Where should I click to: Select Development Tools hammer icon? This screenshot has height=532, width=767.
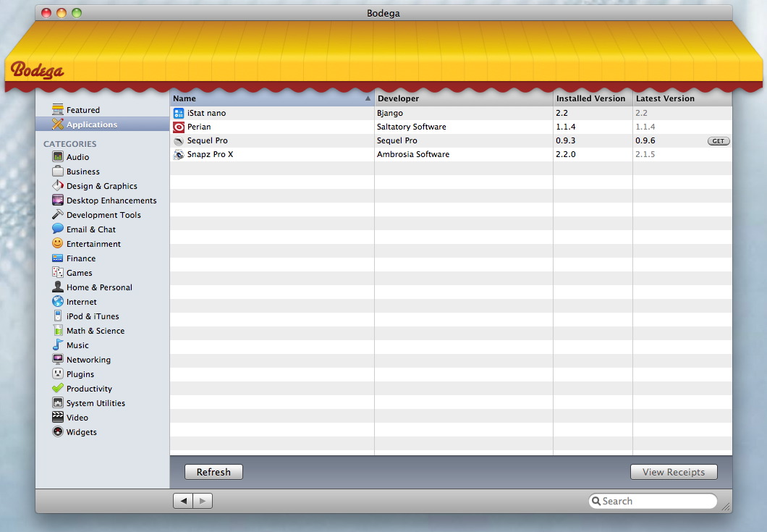coord(58,214)
